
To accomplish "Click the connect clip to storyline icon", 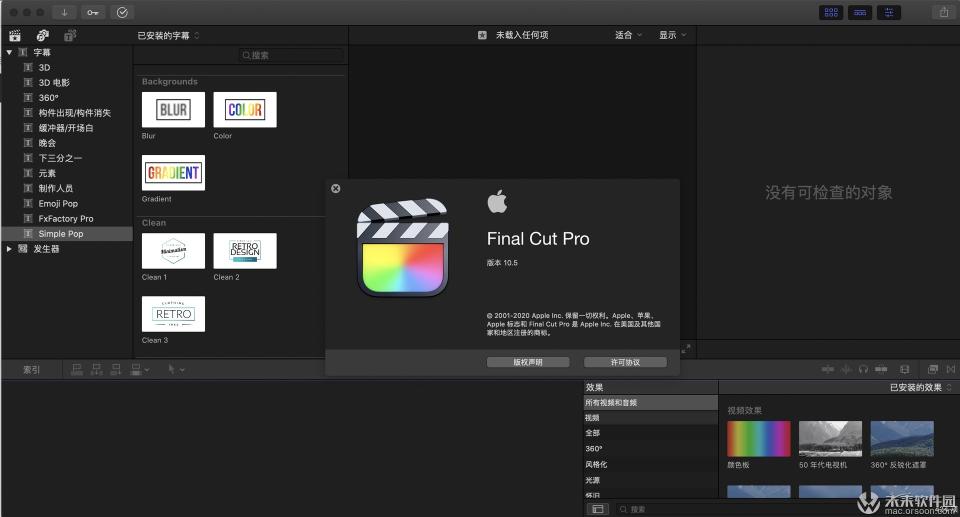I will [x=77, y=369].
